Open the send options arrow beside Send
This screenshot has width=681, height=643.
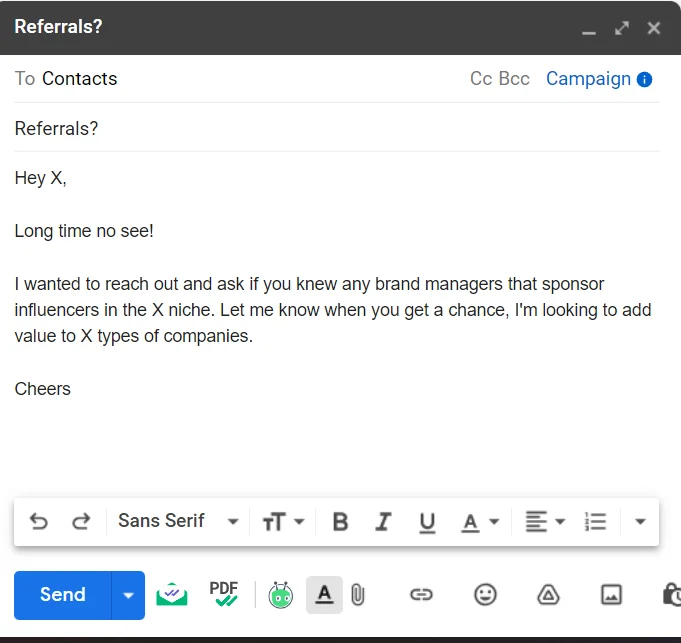pyautogui.click(x=128, y=595)
